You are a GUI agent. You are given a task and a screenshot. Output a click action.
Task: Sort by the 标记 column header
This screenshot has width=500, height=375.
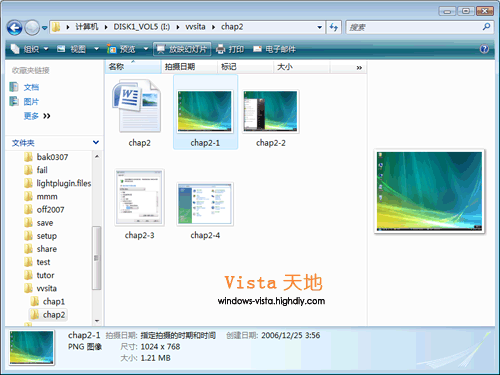(x=245, y=67)
